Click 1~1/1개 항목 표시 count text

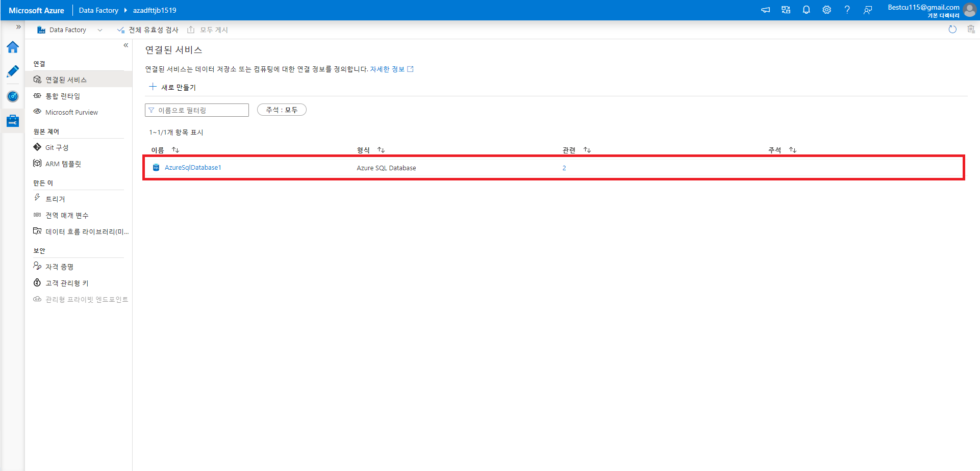pos(176,133)
